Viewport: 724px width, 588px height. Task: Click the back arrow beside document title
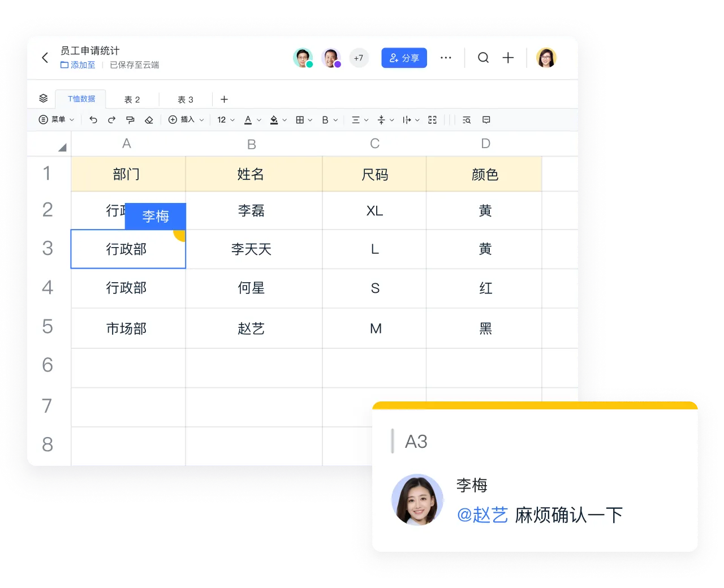coord(45,58)
